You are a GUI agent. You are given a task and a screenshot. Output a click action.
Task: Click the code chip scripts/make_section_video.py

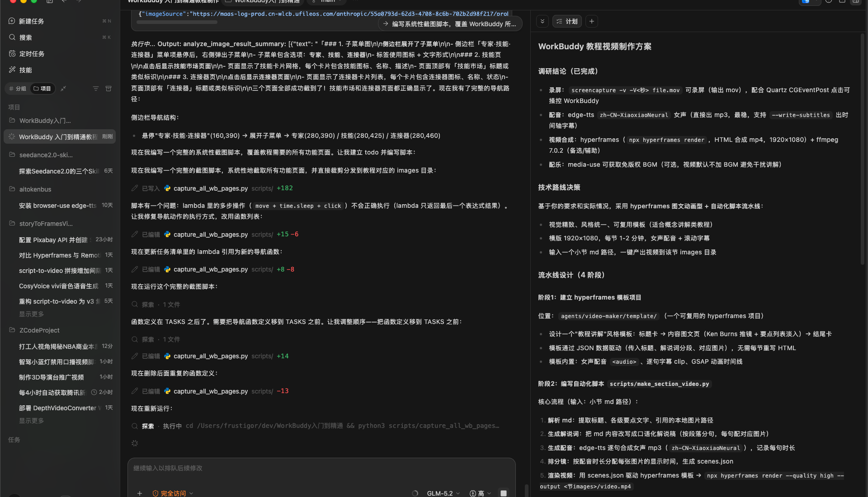660,384
